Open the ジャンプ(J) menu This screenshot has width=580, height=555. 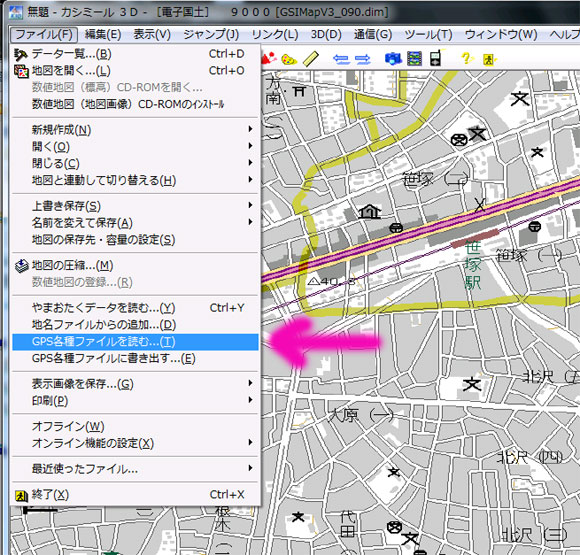[x=211, y=34]
